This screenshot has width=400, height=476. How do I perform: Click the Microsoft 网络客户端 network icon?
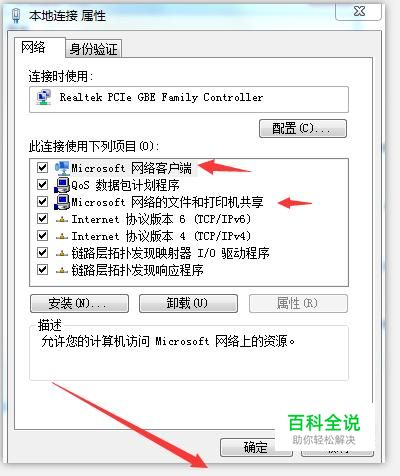62,168
